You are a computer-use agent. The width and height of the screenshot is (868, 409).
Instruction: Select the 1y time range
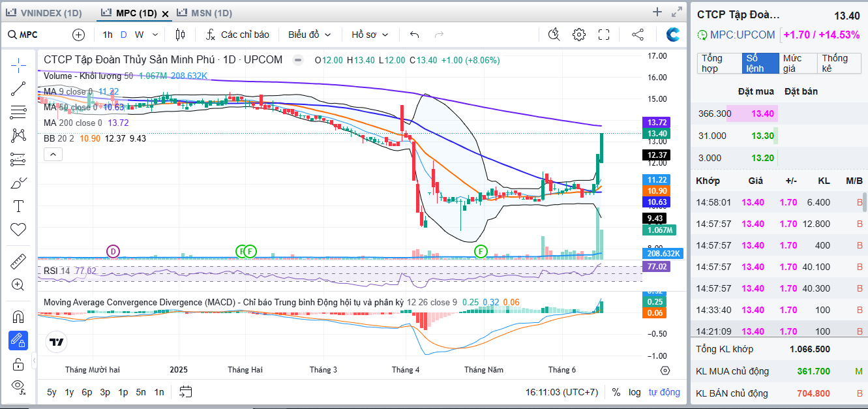tap(69, 392)
